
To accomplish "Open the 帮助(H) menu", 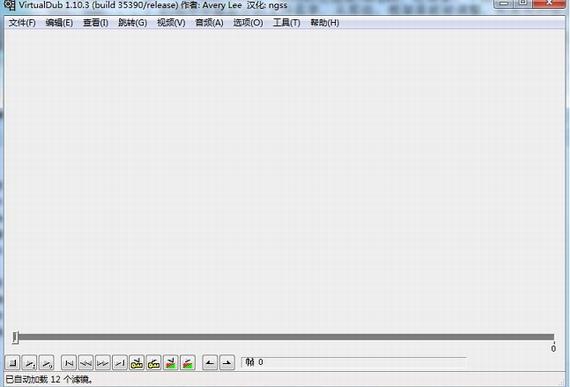I will (325, 23).
